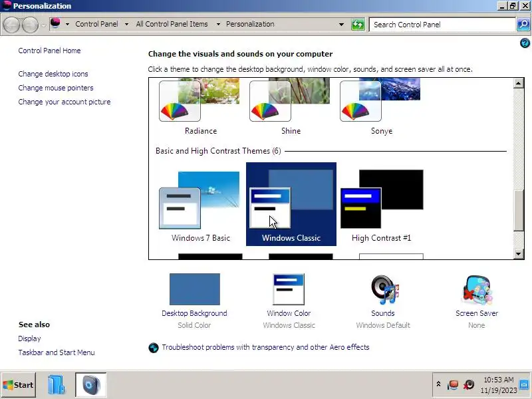Screen dimensions: 532x399
Task: Open Change desktop icons link
Action: click(x=53, y=74)
